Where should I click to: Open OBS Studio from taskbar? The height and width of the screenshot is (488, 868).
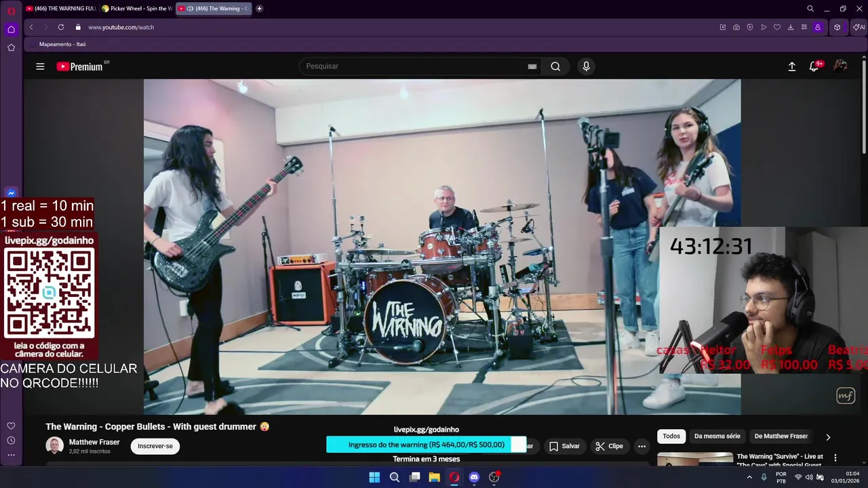(x=494, y=477)
